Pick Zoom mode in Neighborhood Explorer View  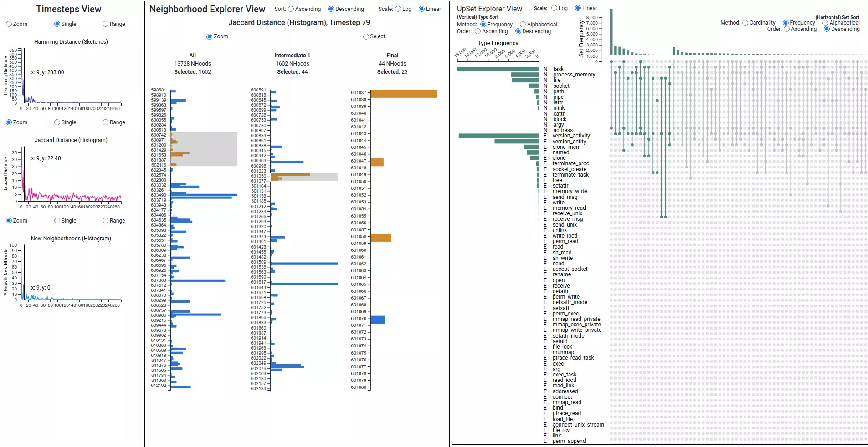209,36
